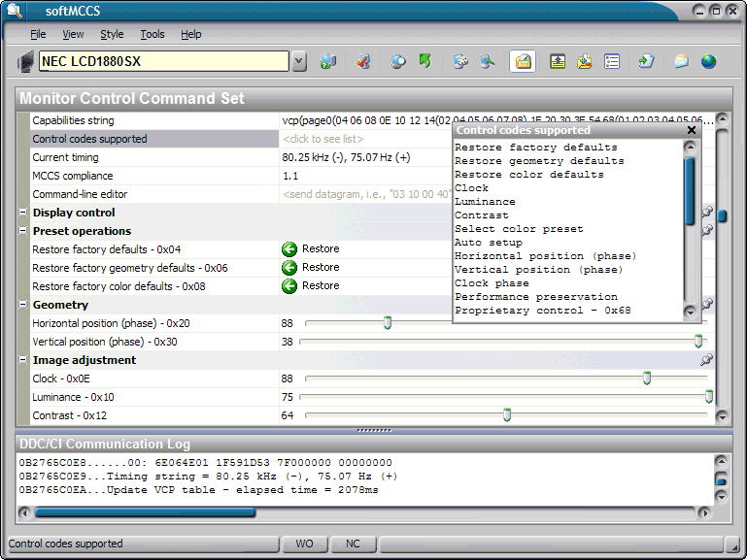Click the pin icon on Display control row
The width and height of the screenshot is (747, 560).
click(707, 212)
